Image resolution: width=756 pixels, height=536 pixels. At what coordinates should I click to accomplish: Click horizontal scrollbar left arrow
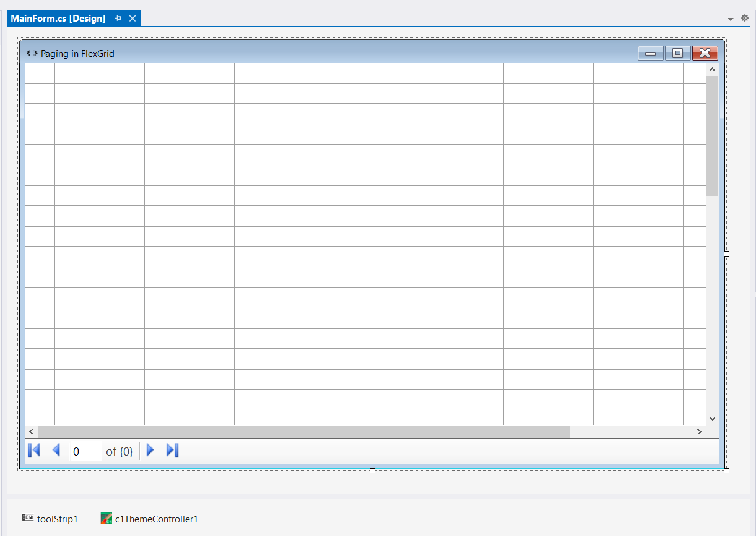32,432
